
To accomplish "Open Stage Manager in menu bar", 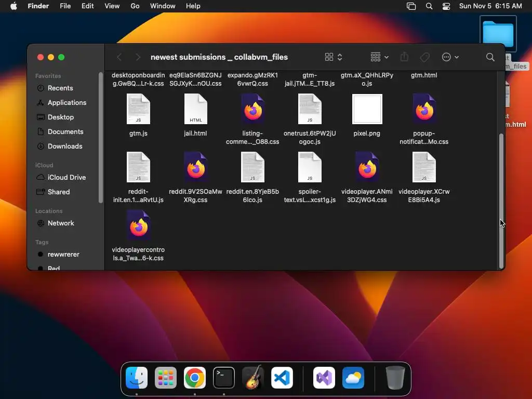I will point(411,6).
